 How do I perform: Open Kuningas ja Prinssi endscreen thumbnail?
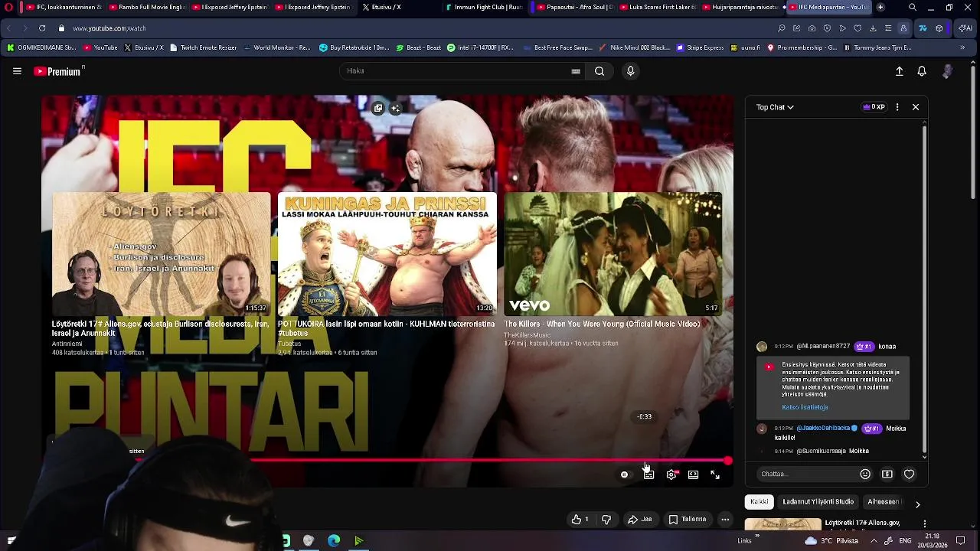point(387,254)
